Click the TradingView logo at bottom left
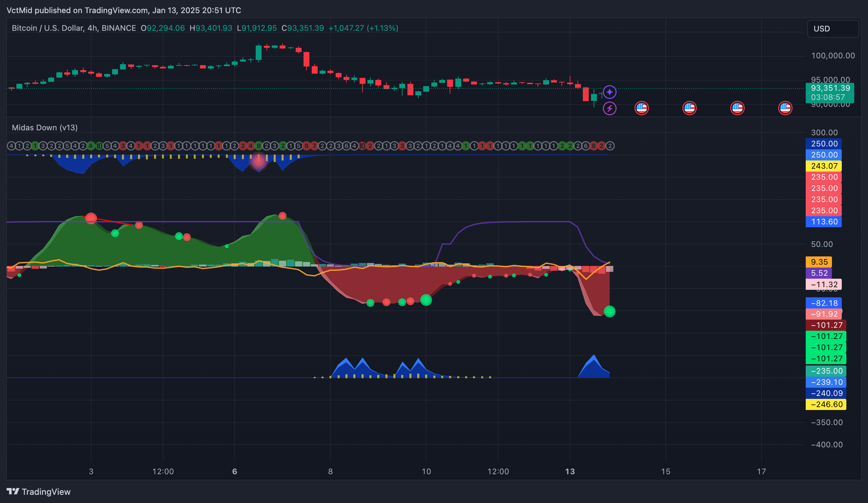 pyautogui.click(x=39, y=492)
